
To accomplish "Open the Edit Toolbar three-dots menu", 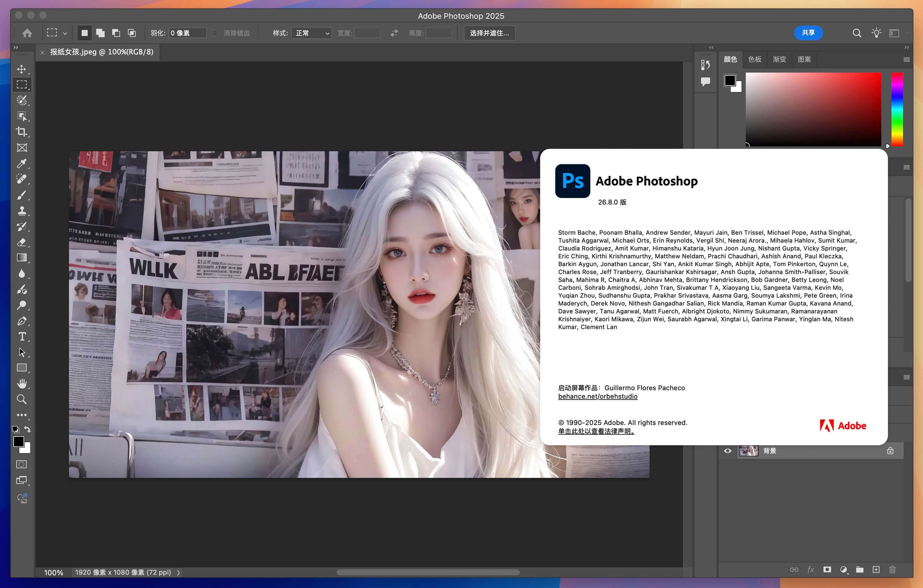I will coord(21,415).
